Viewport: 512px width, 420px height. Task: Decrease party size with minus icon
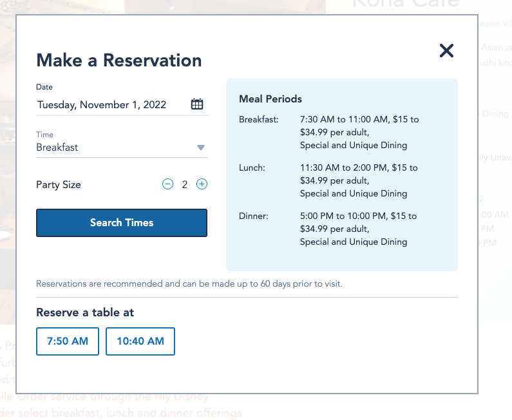[x=168, y=184]
